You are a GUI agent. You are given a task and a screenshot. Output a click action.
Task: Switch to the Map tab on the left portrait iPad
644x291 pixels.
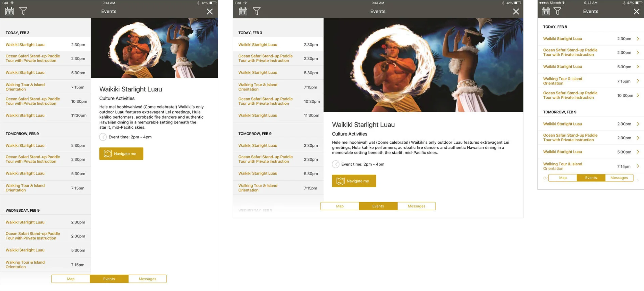(71, 279)
